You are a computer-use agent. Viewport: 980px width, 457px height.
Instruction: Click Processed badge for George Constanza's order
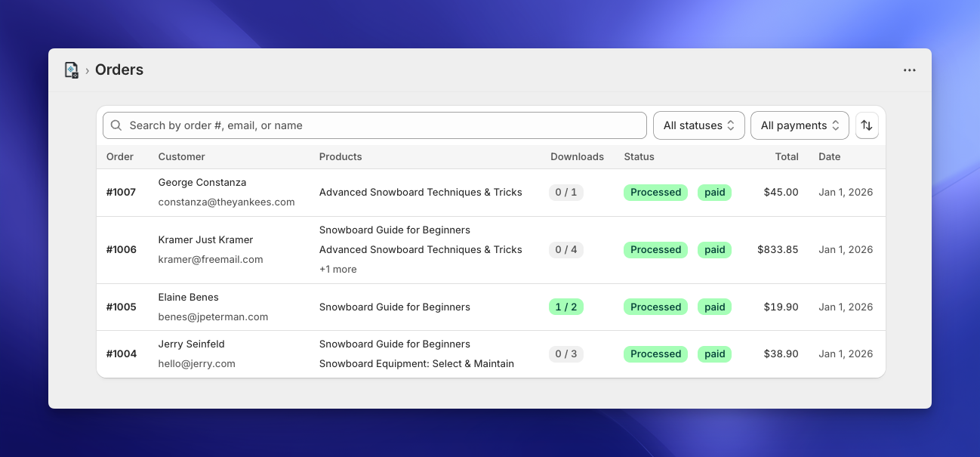coord(655,193)
